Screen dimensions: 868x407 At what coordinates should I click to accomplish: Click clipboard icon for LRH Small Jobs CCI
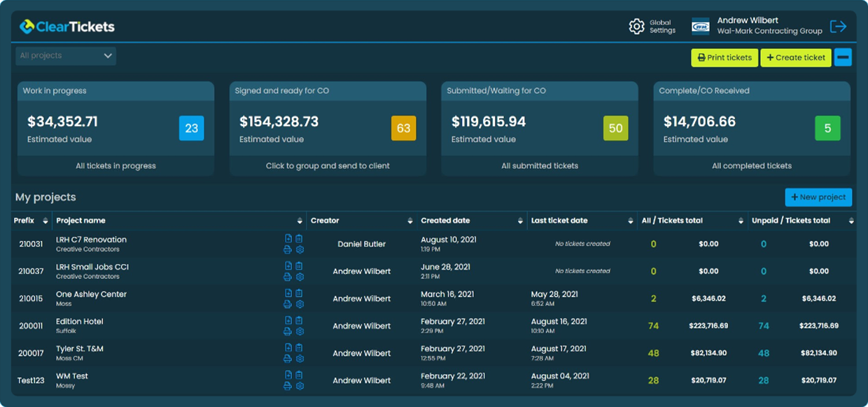(x=300, y=266)
